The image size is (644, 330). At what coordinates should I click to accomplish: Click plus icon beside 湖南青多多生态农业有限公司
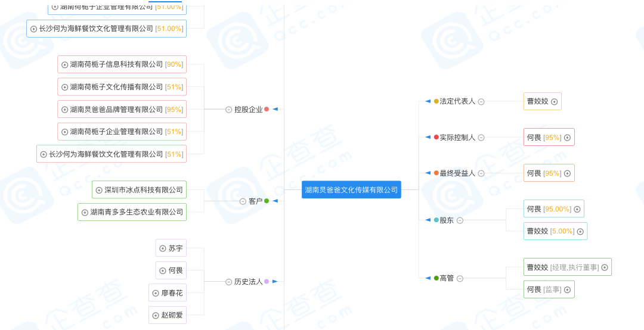point(85,212)
